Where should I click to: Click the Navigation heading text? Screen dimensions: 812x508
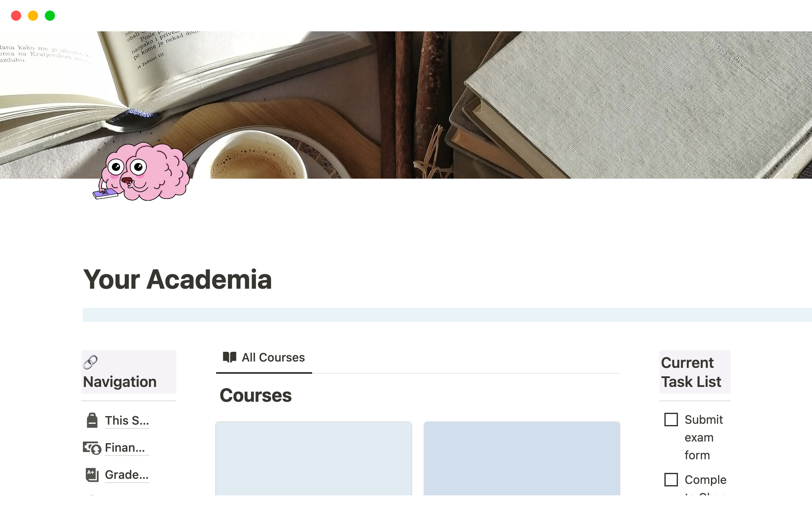[120, 382]
